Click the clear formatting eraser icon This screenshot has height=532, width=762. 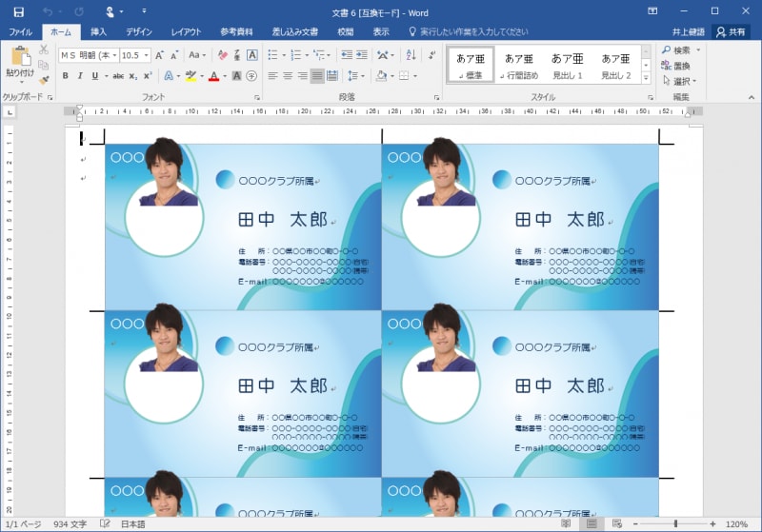coord(223,55)
